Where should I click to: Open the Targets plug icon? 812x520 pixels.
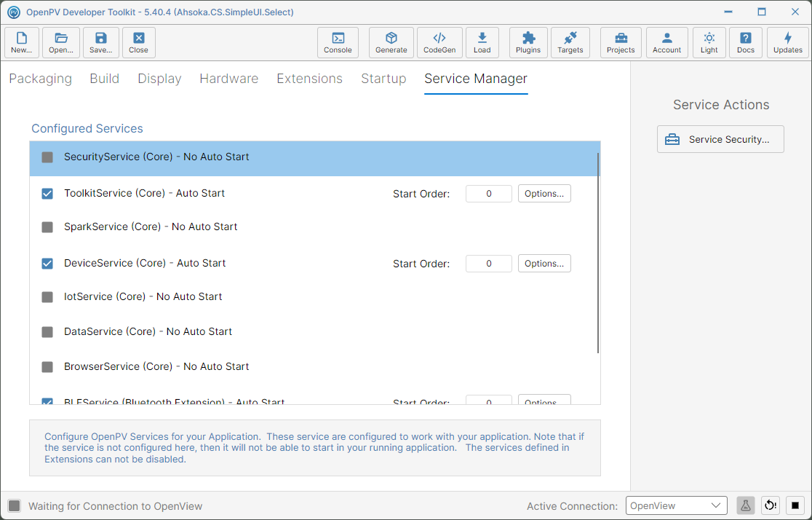(x=570, y=42)
